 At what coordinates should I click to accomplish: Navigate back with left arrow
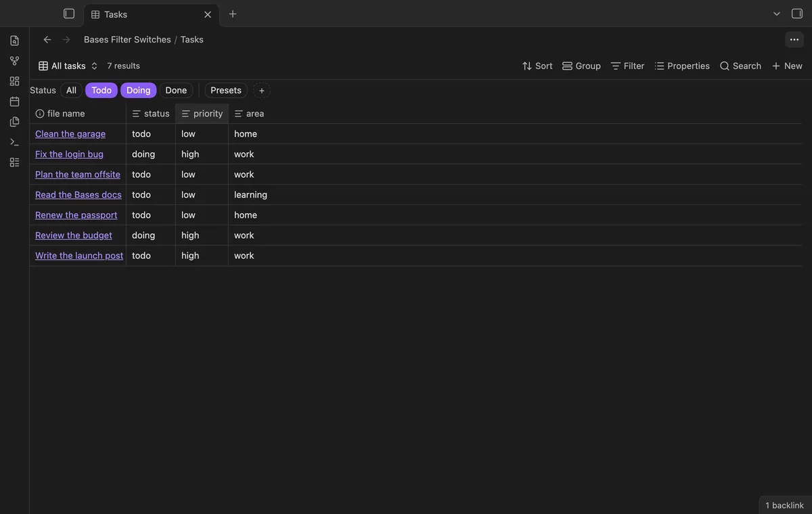pyautogui.click(x=47, y=39)
